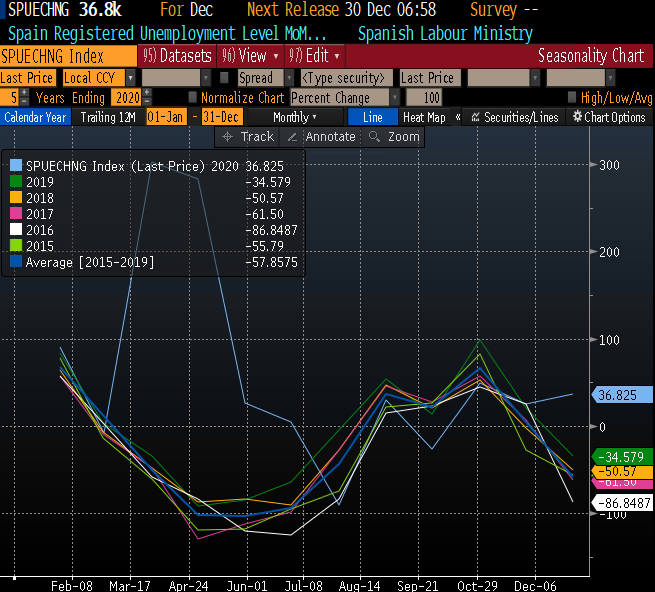Click the collapse double-arrow beside Heat Map

pyautogui.click(x=457, y=117)
